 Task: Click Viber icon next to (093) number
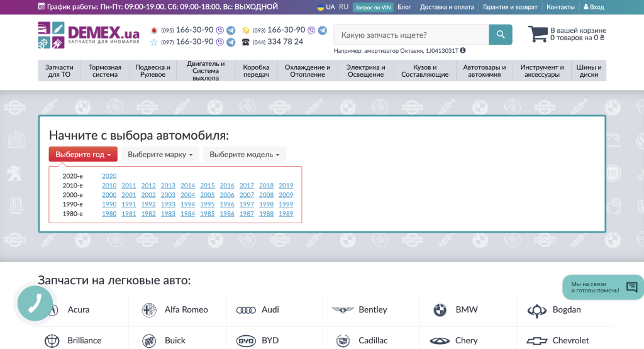(311, 30)
